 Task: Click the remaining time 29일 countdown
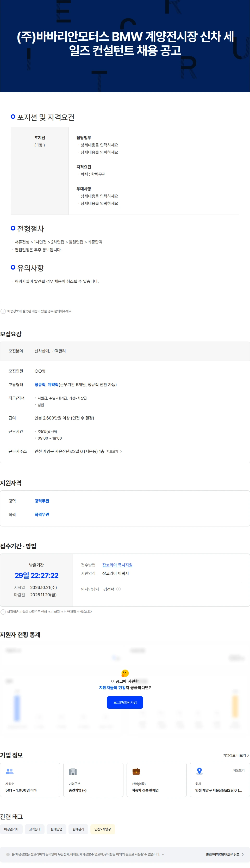click(36, 575)
